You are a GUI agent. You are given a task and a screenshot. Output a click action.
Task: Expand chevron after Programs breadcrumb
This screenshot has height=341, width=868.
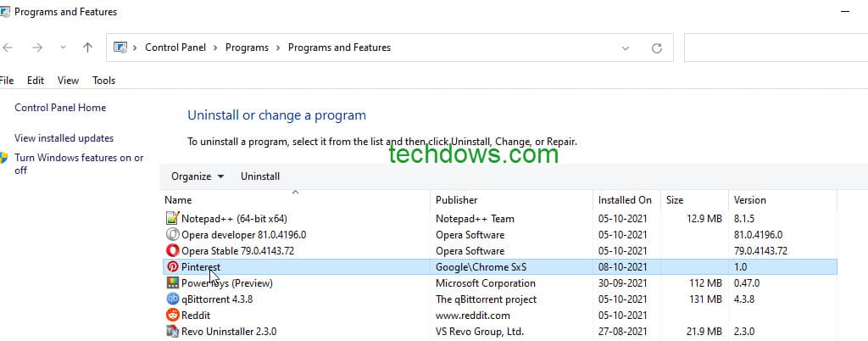(278, 48)
